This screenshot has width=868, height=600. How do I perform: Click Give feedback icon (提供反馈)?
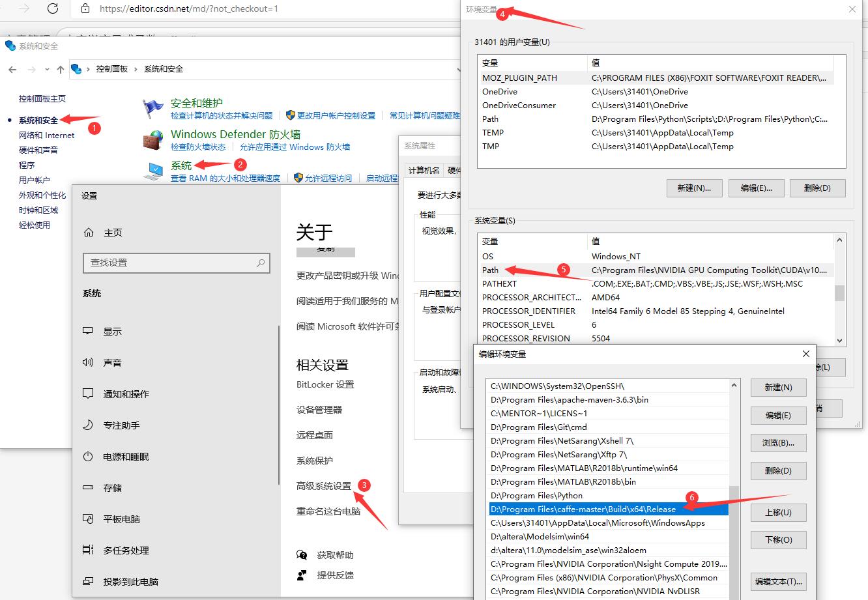[x=302, y=575]
